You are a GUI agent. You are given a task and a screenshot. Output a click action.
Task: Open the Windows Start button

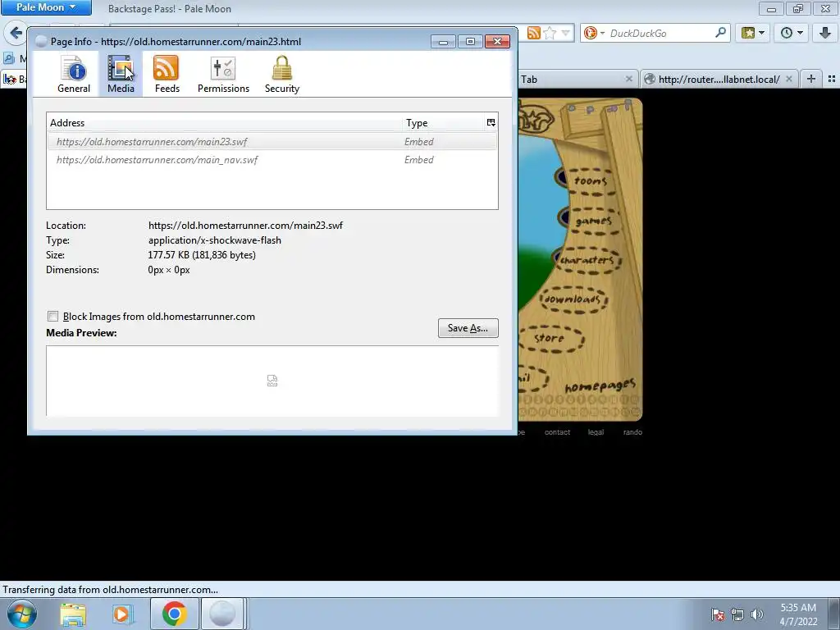pos(21,614)
